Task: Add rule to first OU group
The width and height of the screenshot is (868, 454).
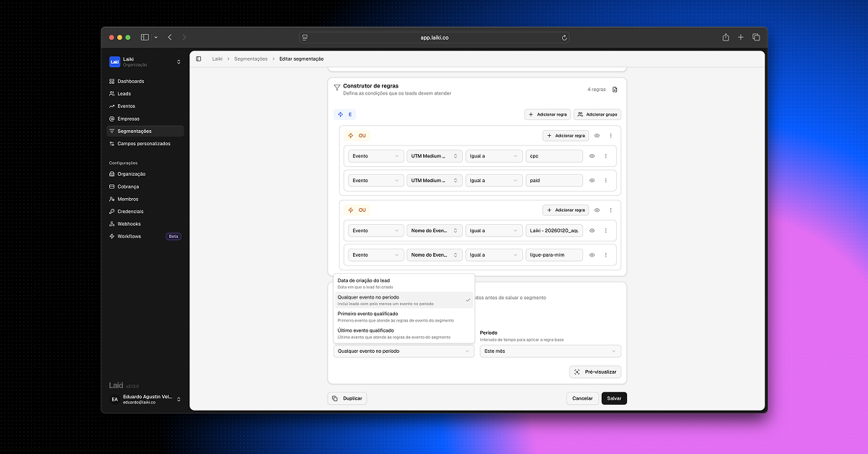Action: tap(566, 135)
